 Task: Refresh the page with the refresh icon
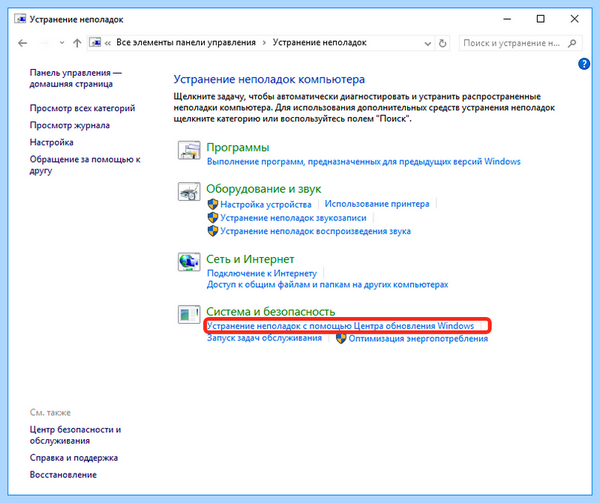click(x=442, y=43)
